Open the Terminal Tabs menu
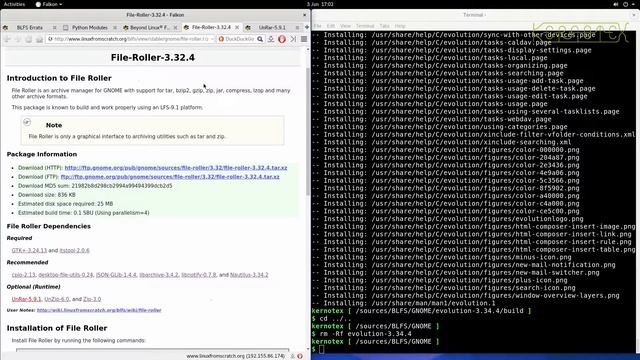Screen dimensions: 640x360 [x=384, y=26]
